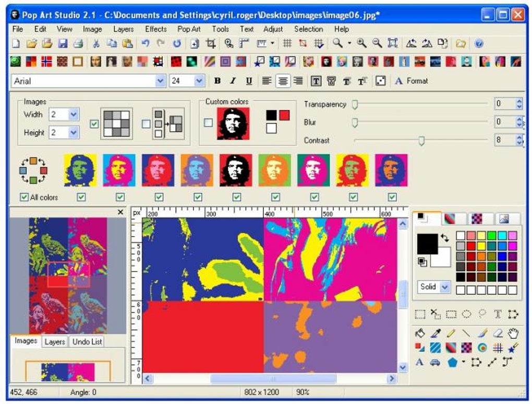Toggle the grid display icon
Image resolution: width=532 pixels, height=404 pixels.
287,43
